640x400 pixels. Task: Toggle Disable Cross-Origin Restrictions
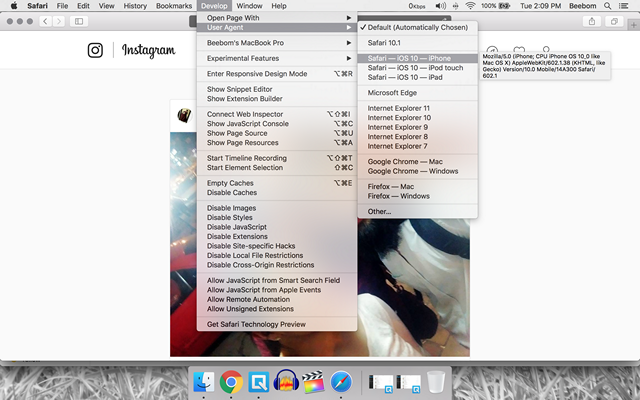coord(277,265)
